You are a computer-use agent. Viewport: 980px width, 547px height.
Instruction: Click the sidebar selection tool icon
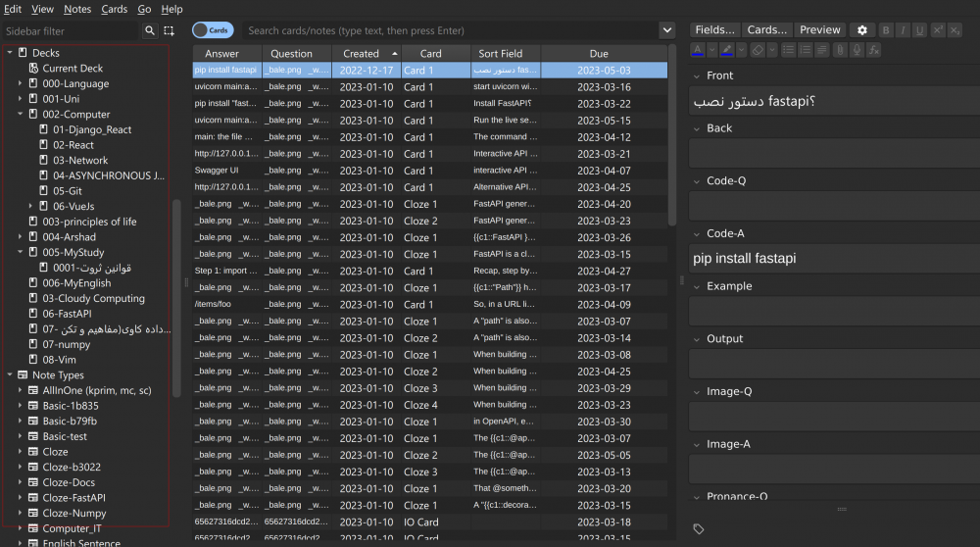169,31
